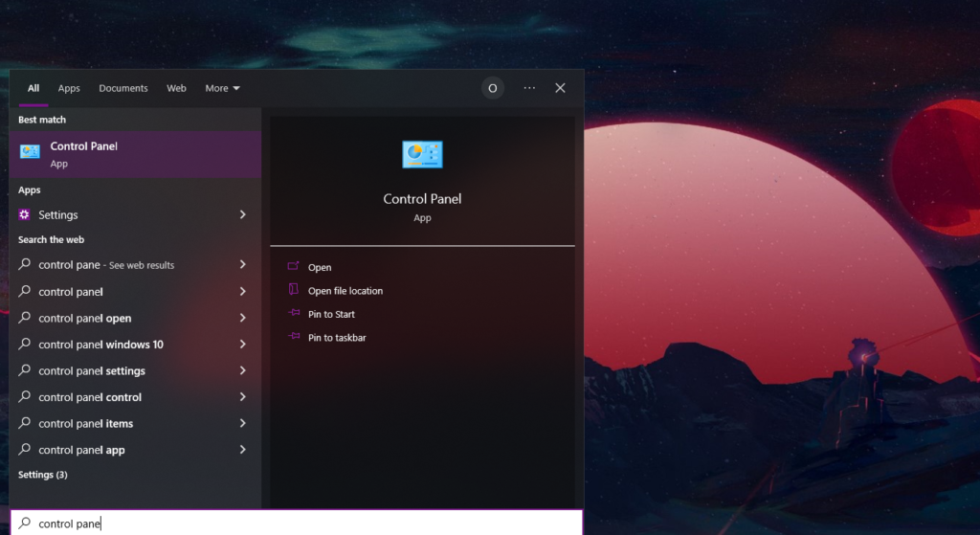The image size is (980, 535).
Task: Expand 'control pane - See web results' arrow
Action: (242, 264)
